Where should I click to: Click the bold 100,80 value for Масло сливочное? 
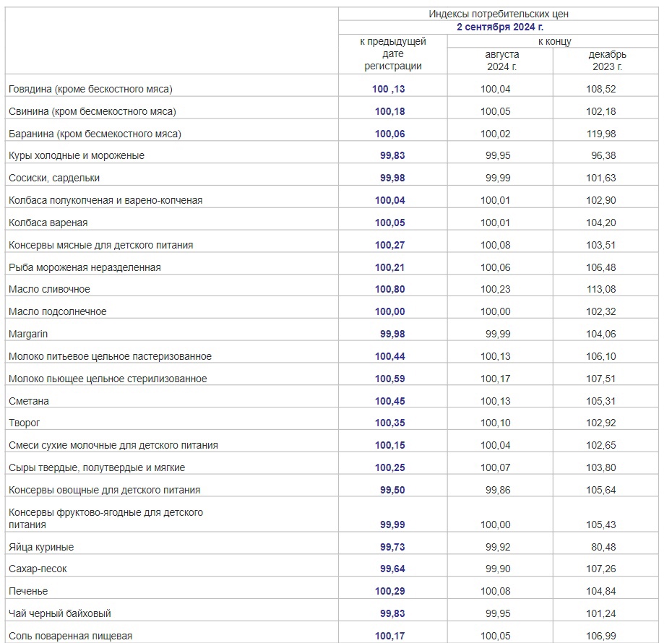[x=390, y=289]
